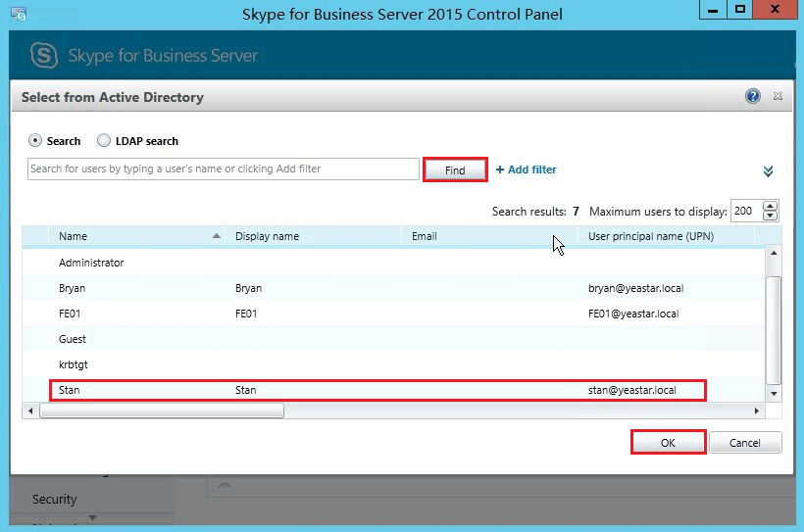
Task: Click the window title bar app icon
Action: pyautogui.click(x=19, y=15)
